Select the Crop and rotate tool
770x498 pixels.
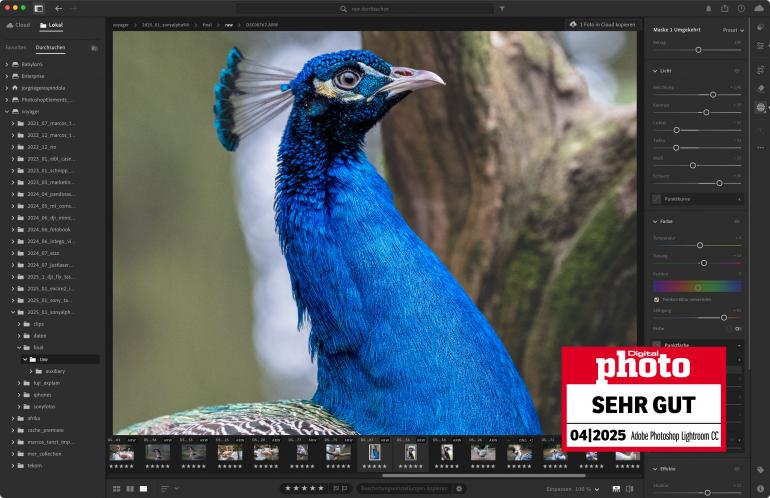761,70
